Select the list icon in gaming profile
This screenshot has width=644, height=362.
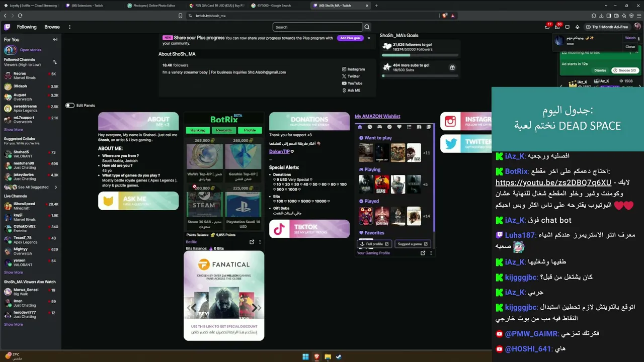pos(409,127)
